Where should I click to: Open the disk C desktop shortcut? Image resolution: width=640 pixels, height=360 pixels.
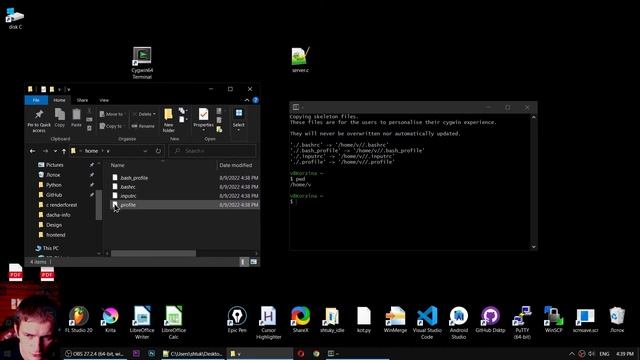15,18
